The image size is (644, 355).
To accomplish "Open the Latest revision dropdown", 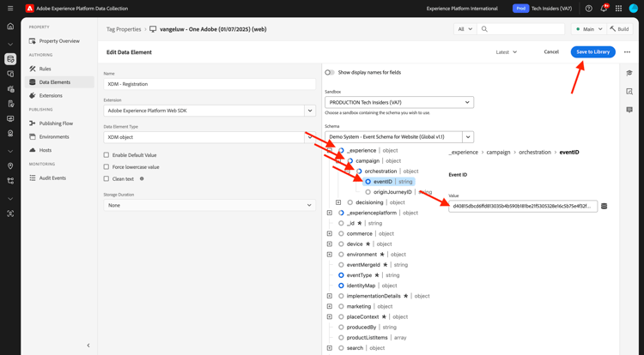I will (x=507, y=52).
